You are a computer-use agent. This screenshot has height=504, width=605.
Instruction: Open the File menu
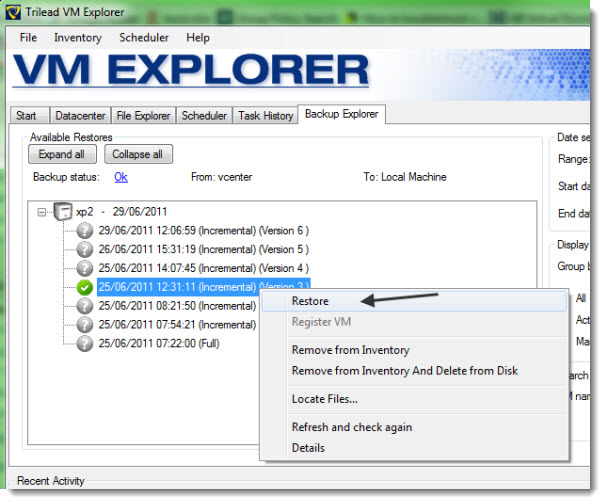[28, 37]
